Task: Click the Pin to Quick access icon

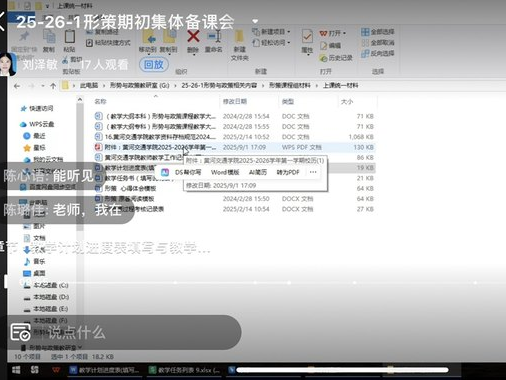Action: click(x=24, y=36)
